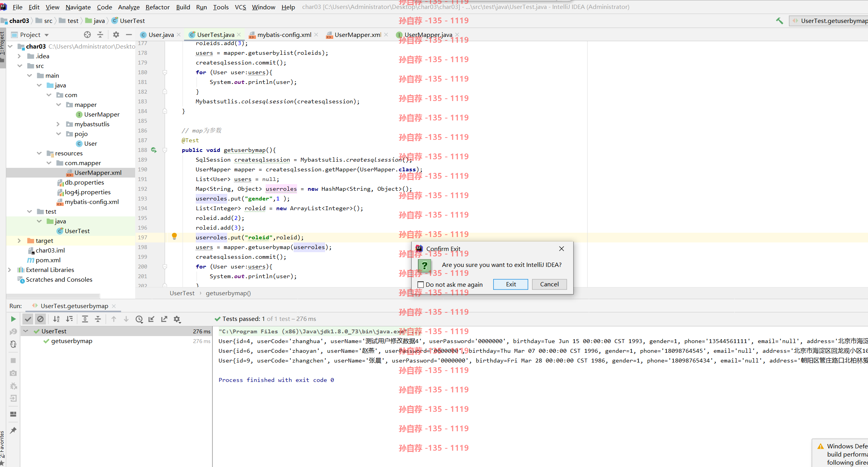Open the test history clock icon
Screen dimensions: 868x467
(139, 319)
